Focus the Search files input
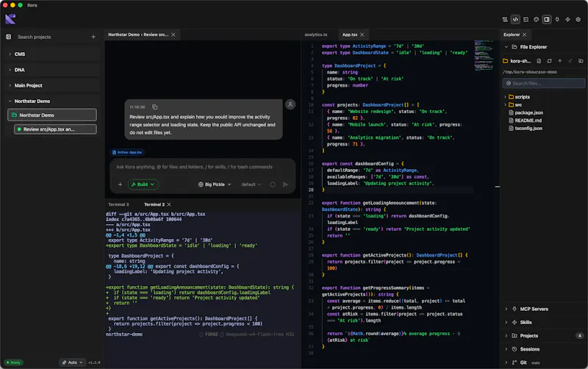588x369 pixels. pyautogui.click(x=544, y=83)
